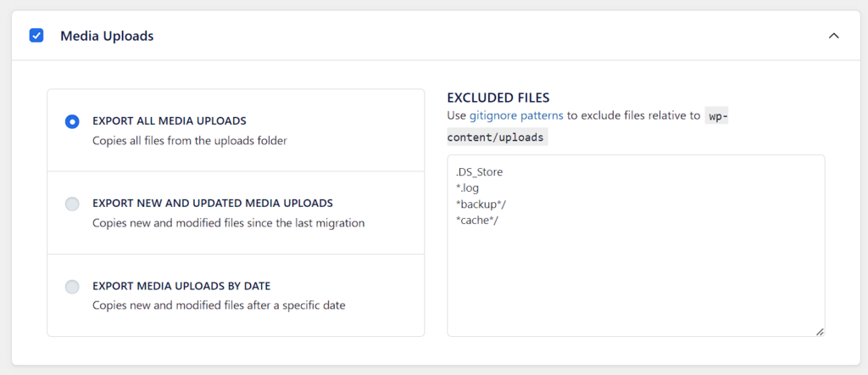Place cursor on the *.log line
868x375 pixels.
(468, 188)
